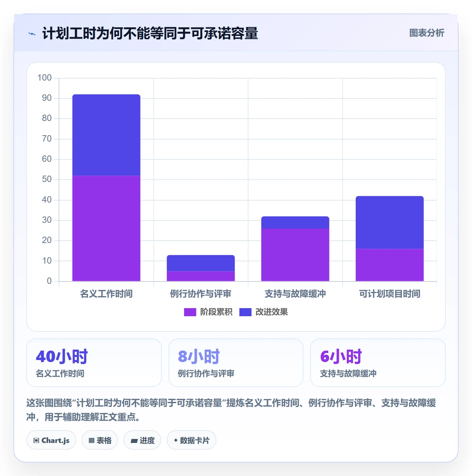Click the purple segment of 支持与故障缓冲 bar
Viewport: 472px width, 476px height.
pos(295,255)
